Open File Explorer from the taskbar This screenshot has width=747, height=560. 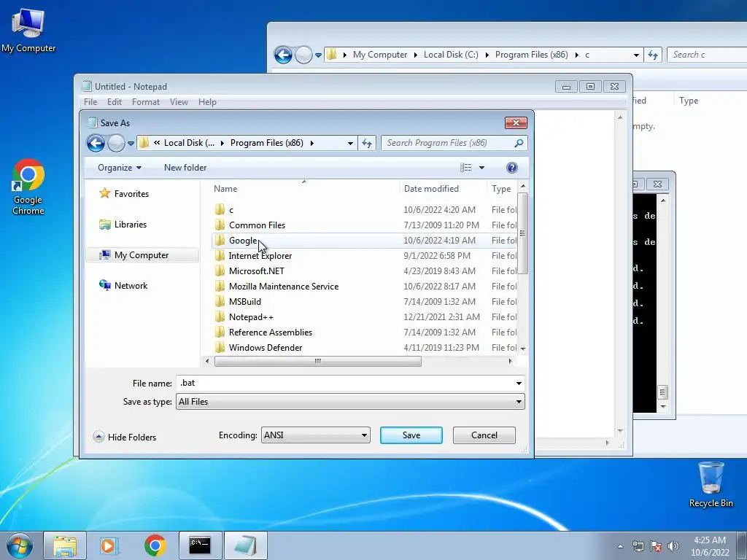pyautogui.click(x=65, y=545)
